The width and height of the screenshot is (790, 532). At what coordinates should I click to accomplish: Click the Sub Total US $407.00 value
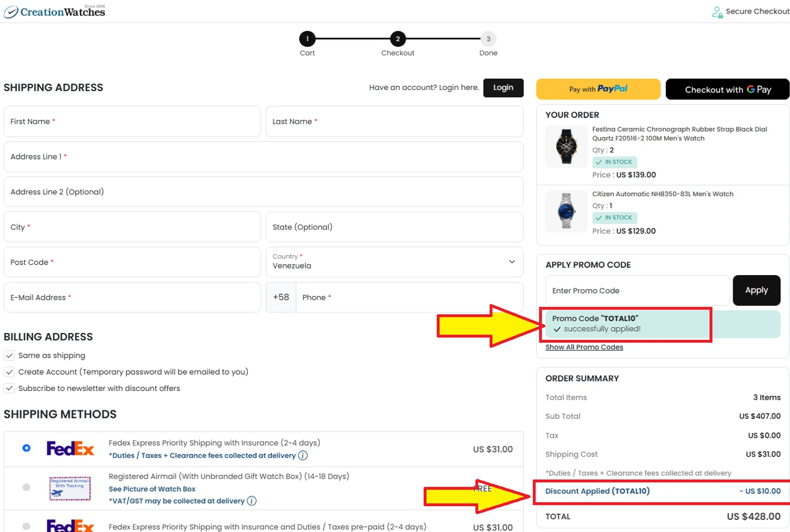tap(760, 416)
